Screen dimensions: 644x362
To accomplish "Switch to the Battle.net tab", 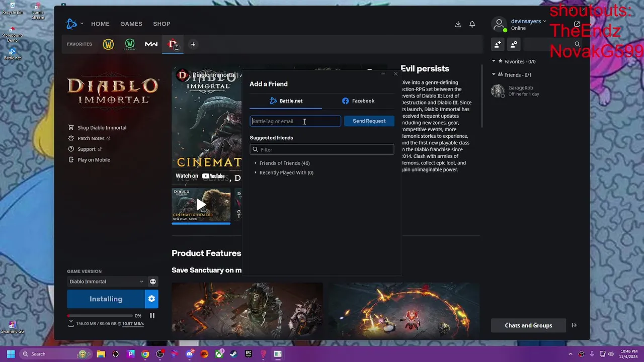I will click(286, 101).
